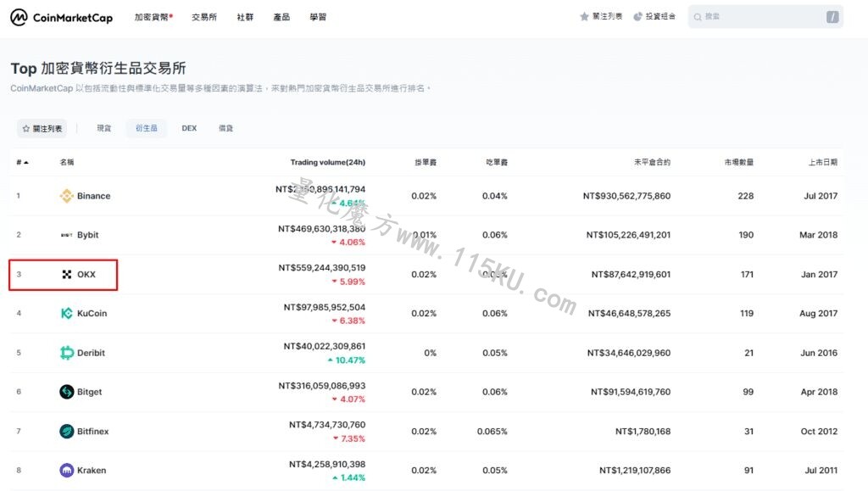The image size is (868, 491).
Task: Sort by 未平倉合約 column header
Action: [652, 162]
